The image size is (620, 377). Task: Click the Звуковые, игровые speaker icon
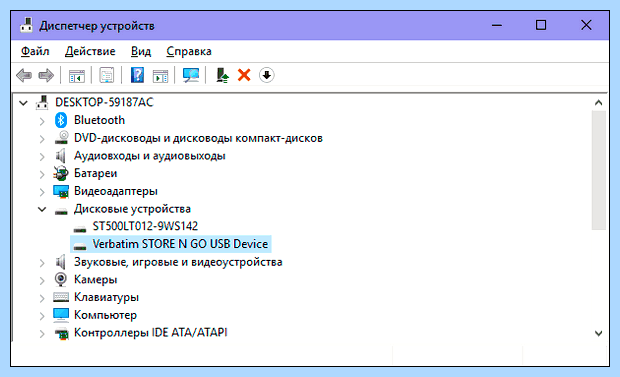coord(60,262)
